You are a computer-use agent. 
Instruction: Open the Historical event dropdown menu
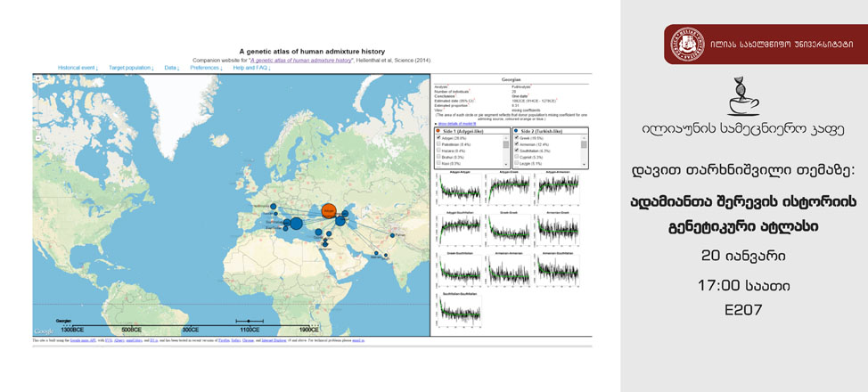(x=79, y=67)
